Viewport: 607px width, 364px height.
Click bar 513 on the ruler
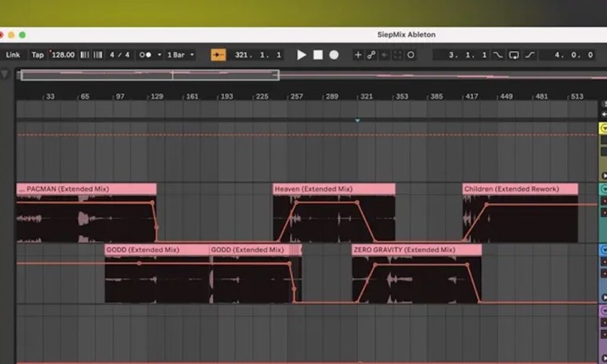click(x=577, y=97)
